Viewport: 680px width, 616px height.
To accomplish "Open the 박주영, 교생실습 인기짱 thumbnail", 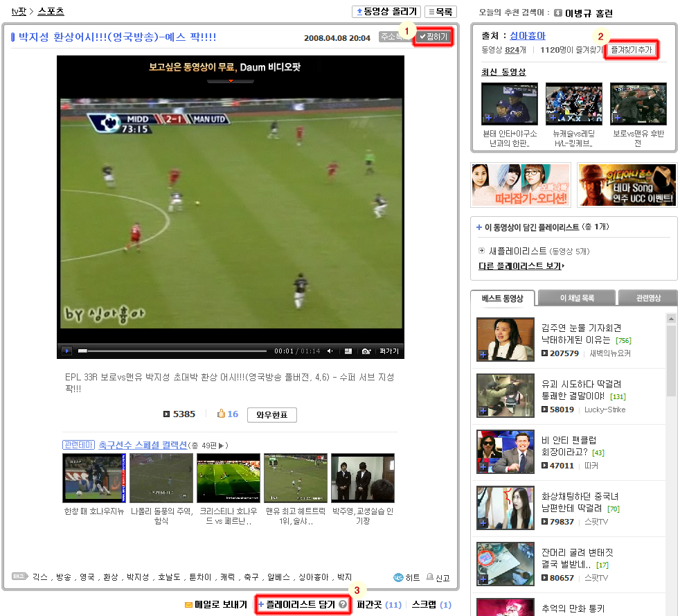I will 363,478.
